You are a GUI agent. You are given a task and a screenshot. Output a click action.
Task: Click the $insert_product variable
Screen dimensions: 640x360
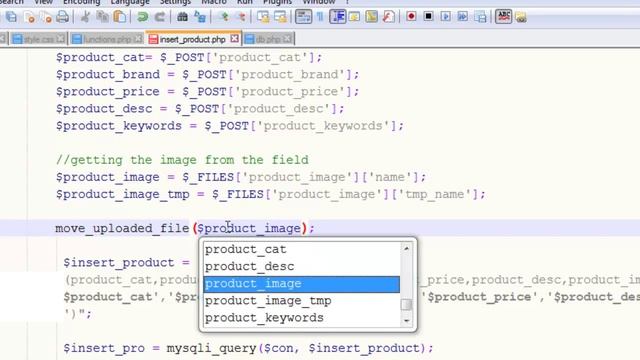119,262
